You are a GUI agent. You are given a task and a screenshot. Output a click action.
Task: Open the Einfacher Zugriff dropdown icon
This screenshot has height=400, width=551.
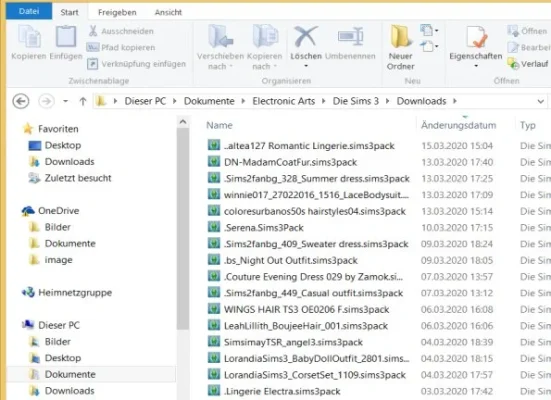pyautogui.click(x=429, y=46)
